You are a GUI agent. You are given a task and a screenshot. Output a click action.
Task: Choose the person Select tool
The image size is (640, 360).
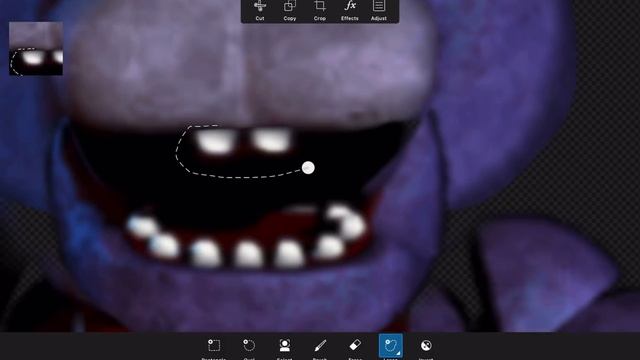pyautogui.click(x=284, y=347)
